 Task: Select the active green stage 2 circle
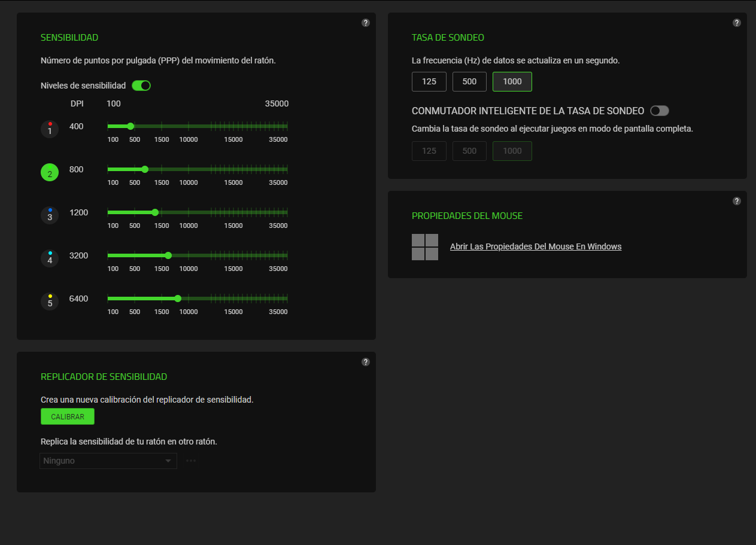point(50,173)
